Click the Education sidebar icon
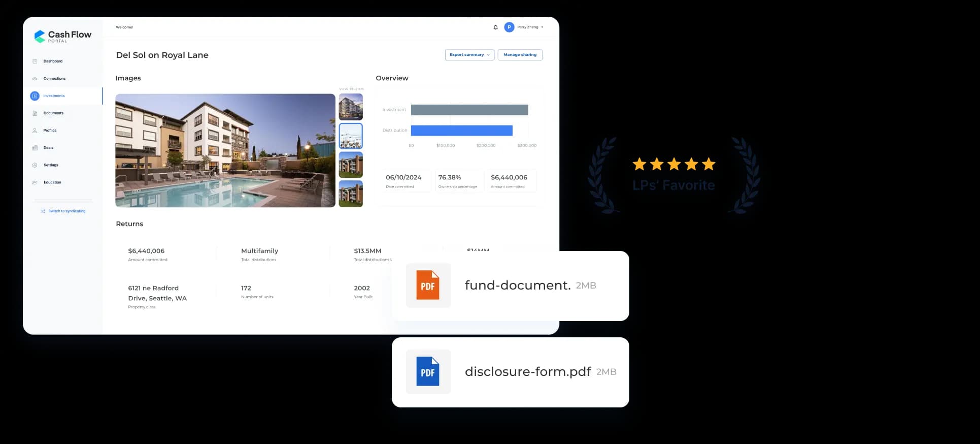 35,182
